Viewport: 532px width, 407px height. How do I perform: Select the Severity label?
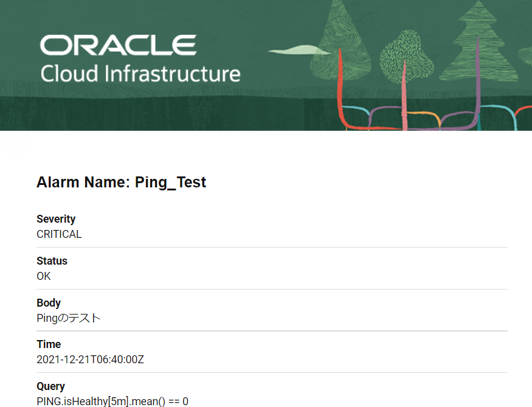(x=56, y=218)
